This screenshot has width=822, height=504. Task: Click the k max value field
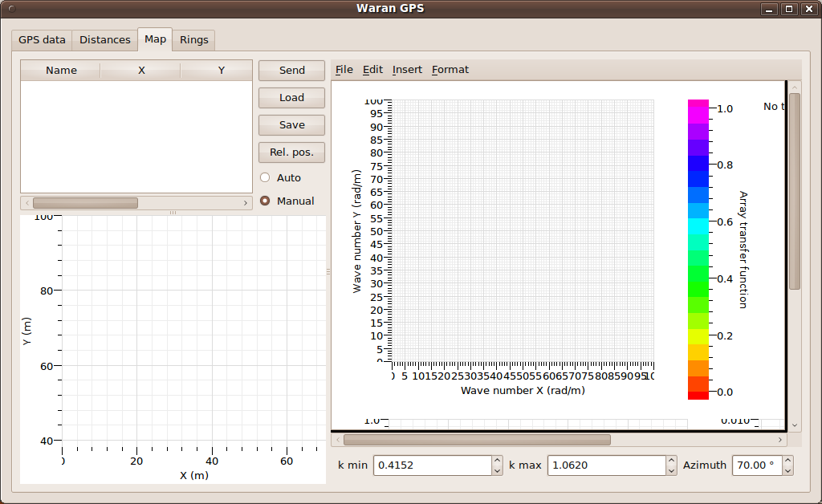coord(605,465)
